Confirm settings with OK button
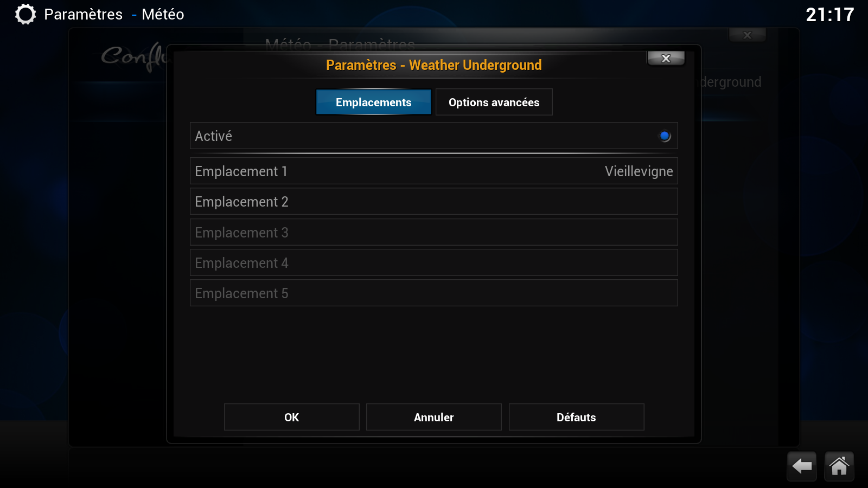The height and width of the screenshot is (488, 868). pos(292,417)
